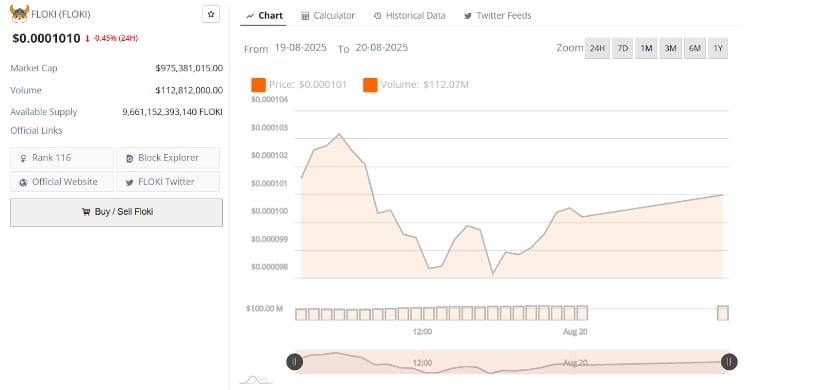Image resolution: width=825 pixels, height=390 pixels.
Task: Open the Historical Data tab
Action: [x=409, y=16]
